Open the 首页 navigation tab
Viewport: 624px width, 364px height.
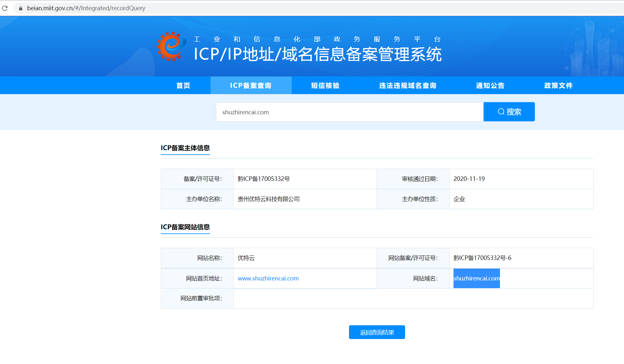[x=183, y=85]
